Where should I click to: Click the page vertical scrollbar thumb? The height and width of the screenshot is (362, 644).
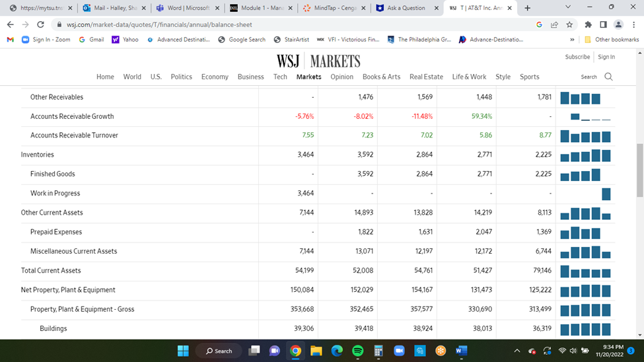click(x=640, y=170)
